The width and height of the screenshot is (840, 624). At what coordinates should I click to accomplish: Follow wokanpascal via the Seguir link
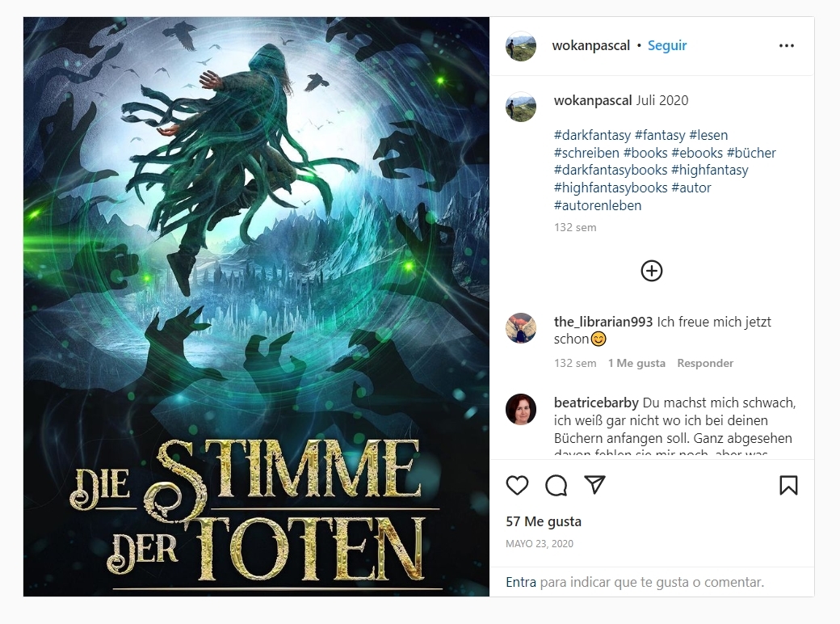tap(667, 45)
